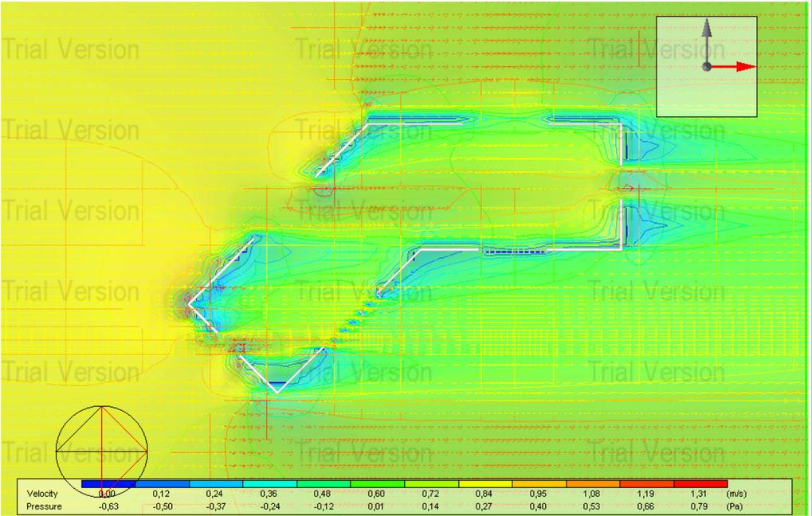Click the red X-axis arrow in orientation widget
This screenshot has width=812, height=516.
(x=732, y=67)
